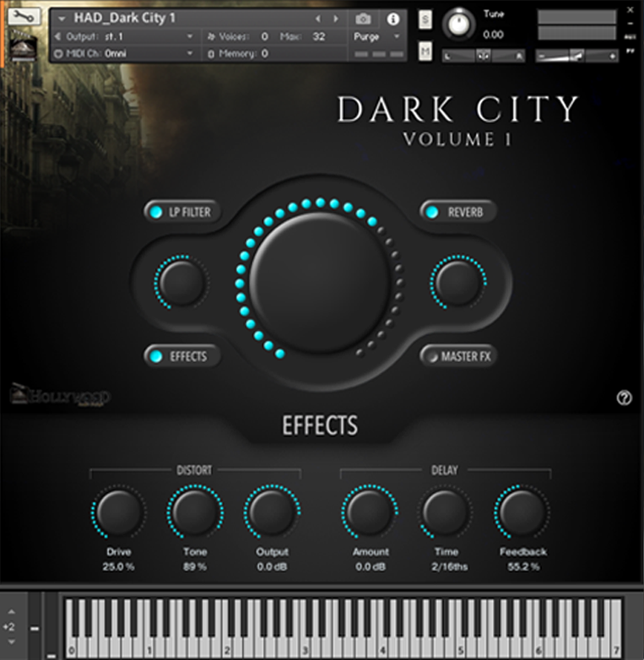Play the white key labeled octave 5
644x660 pixels.
click(x=462, y=649)
